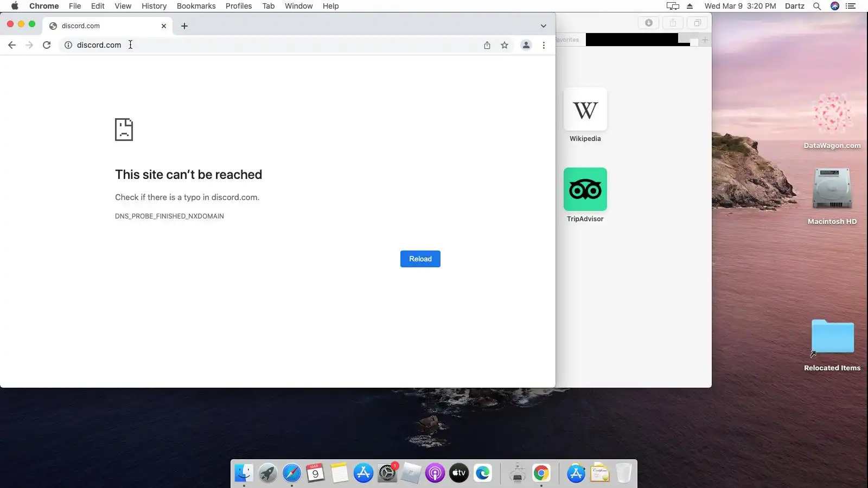Click the DNS_PROBE_FINISHED_NXDOMAIN error code
868x488 pixels.
point(169,216)
